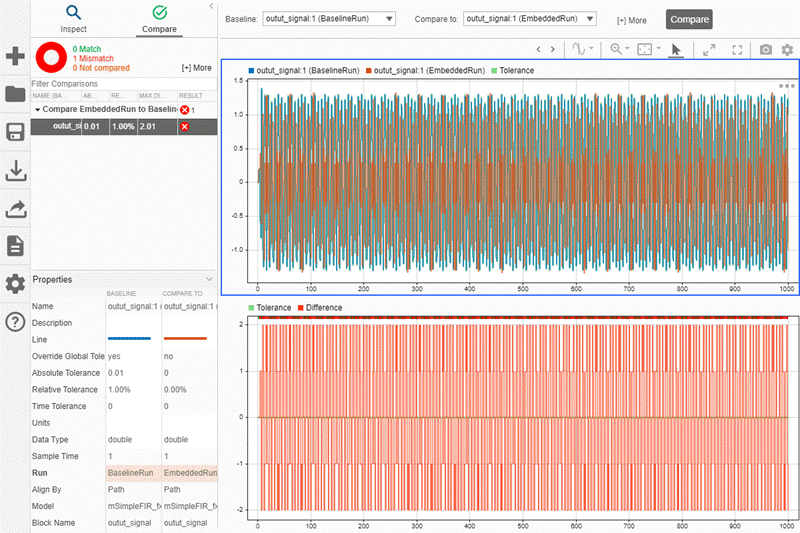Select the arrow cursor tool
This screenshot has width=800, height=533.
pyautogui.click(x=676, y=49)
